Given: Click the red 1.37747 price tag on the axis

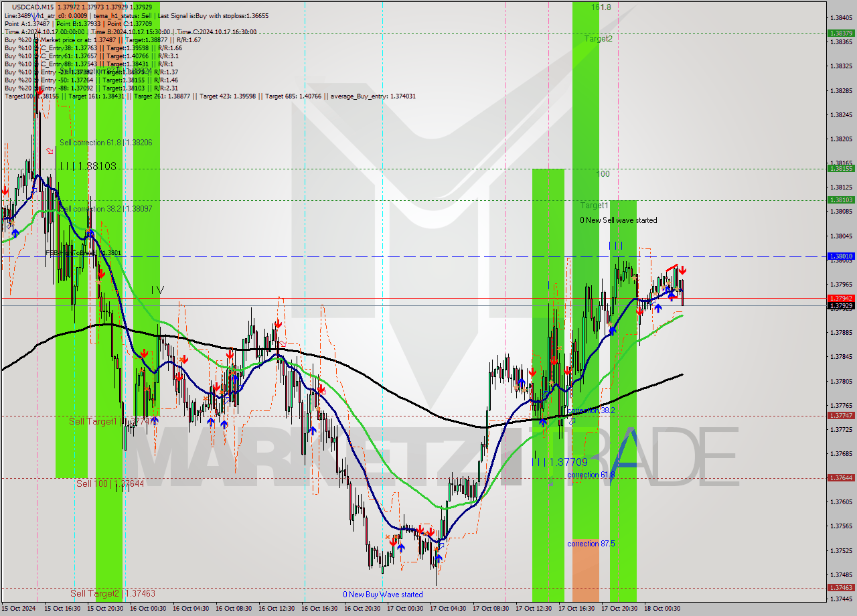Looking at the screenshot, I should coord(841,415).
